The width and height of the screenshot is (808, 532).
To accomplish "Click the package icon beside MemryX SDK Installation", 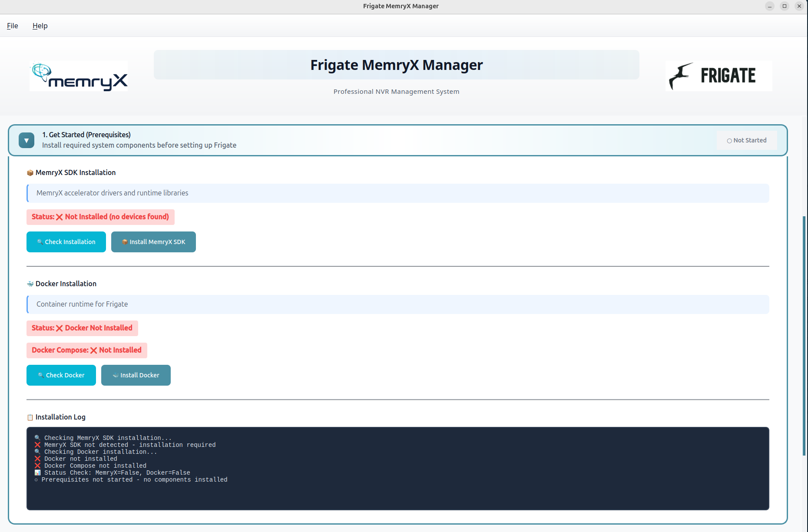I will point(30,173).
